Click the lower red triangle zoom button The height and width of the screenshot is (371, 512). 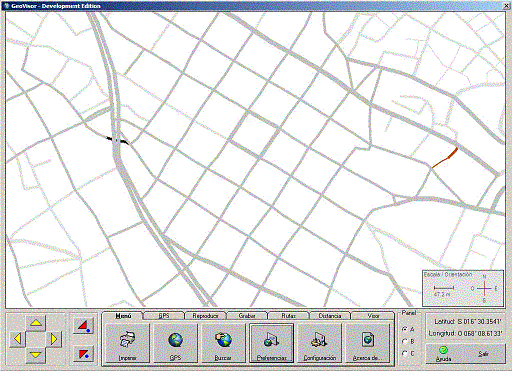[83, 354]
